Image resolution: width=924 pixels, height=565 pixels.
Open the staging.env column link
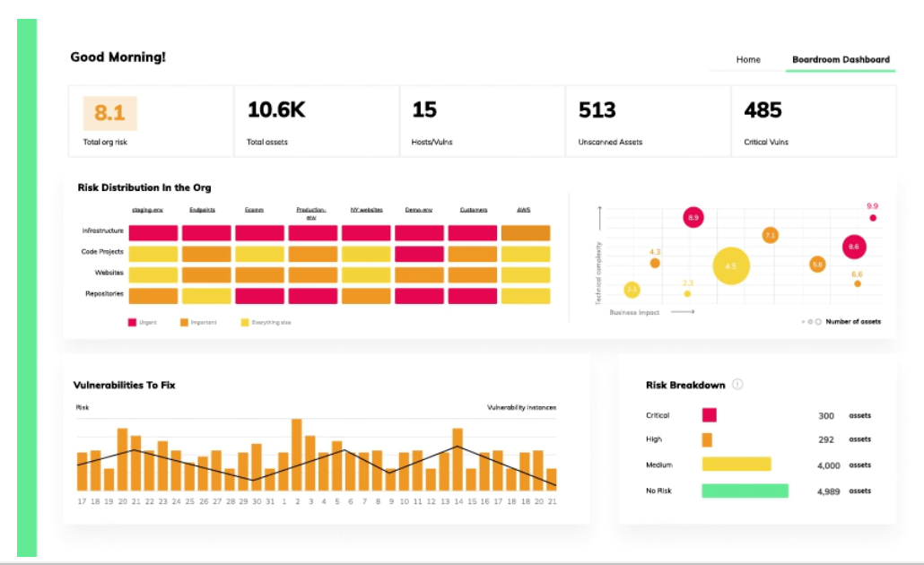coord(147,210)
